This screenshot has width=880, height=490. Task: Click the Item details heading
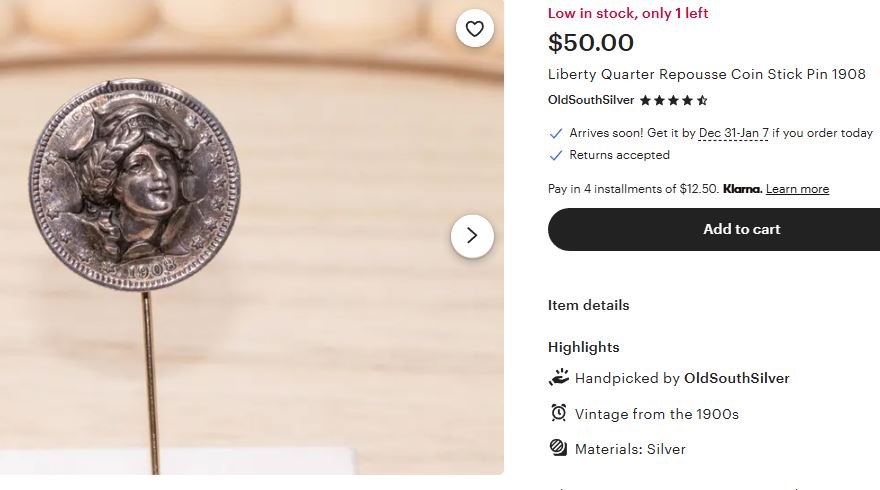pos(588,305)
